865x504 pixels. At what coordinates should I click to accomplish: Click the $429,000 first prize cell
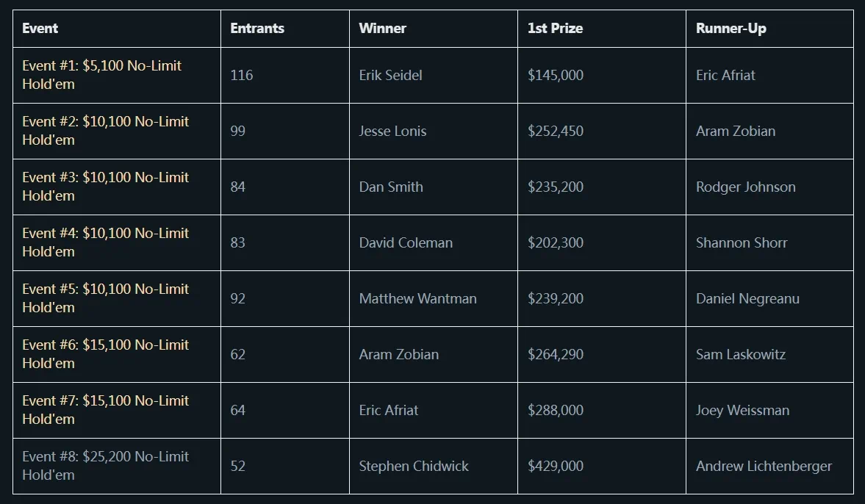pyautogui.click(x=555, y=466)
